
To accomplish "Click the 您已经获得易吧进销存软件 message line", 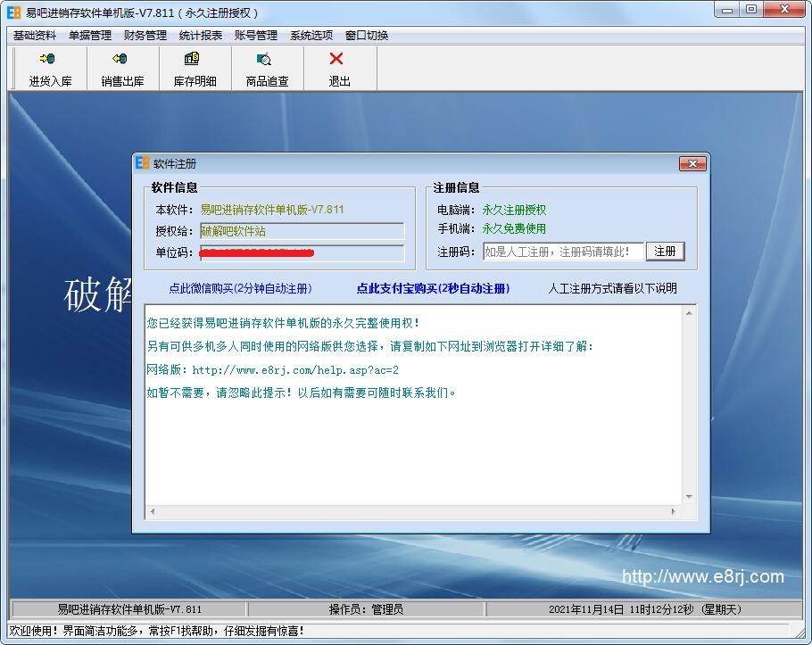I will pyautogui.click(x=283, y=323).
